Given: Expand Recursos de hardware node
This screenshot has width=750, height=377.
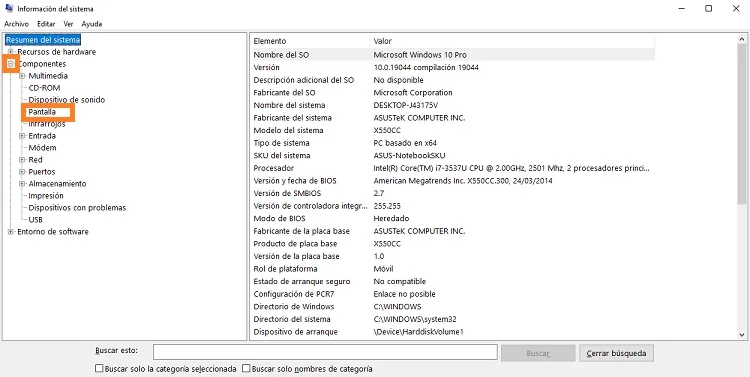Looking at the screenshot, I should coord(11,52).
